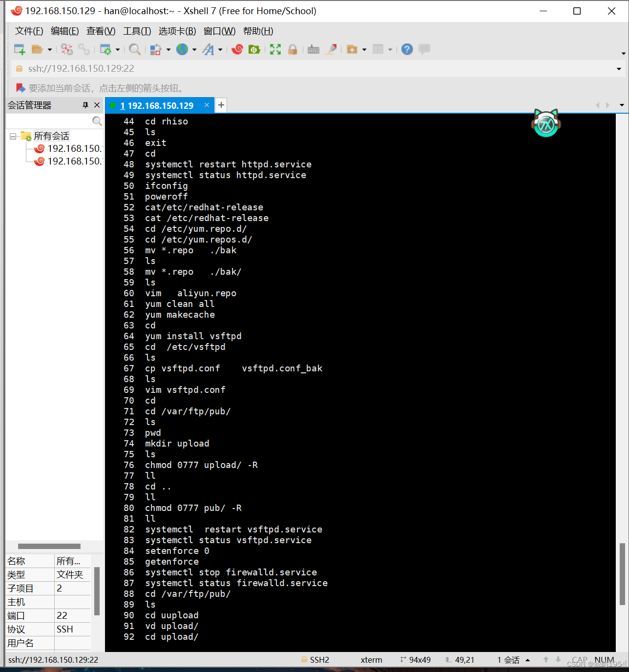Click the globe encoding icon
Viewport: 629px width, 672px height.
click(182, 49)
